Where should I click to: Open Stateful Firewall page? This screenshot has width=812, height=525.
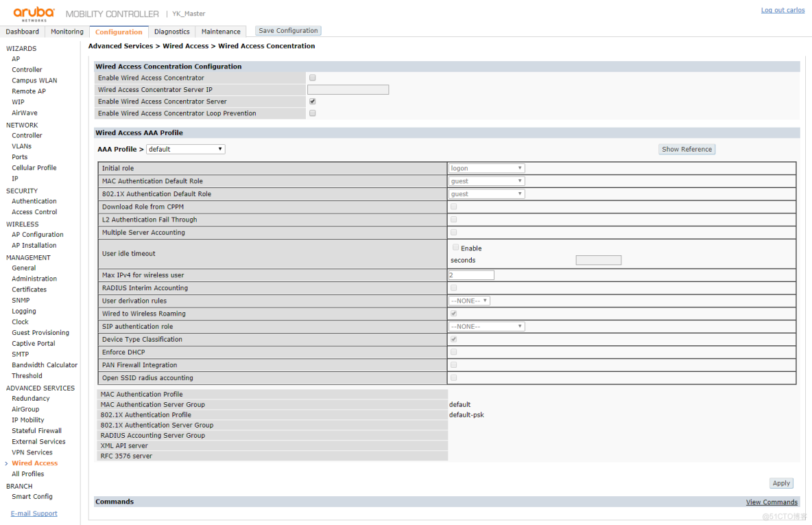(37, 431)
